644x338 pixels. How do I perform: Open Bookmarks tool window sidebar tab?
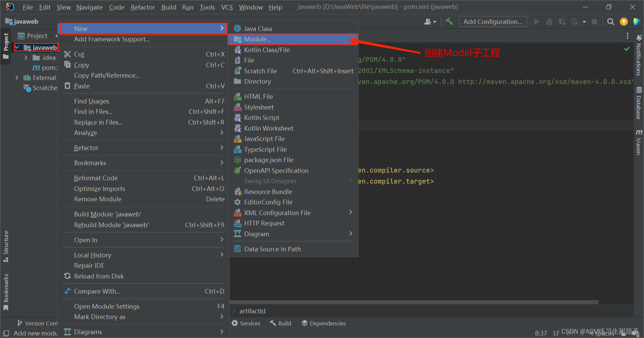[x=6, y=292]
